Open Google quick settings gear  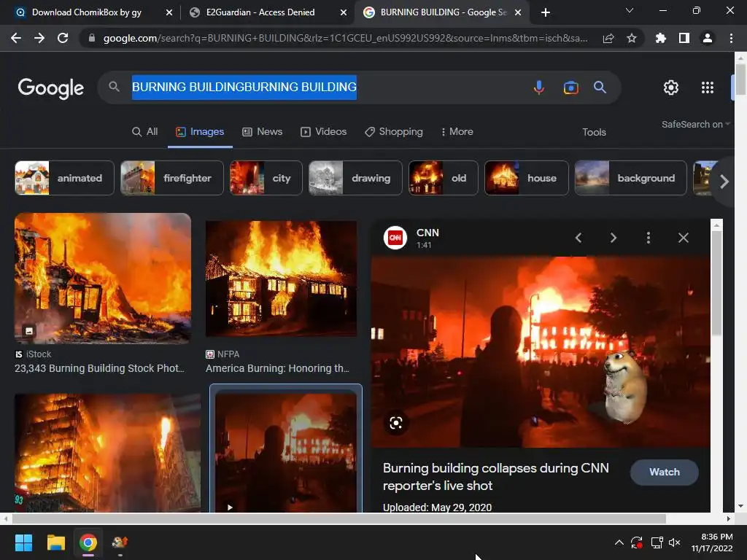tap(671, 87)
